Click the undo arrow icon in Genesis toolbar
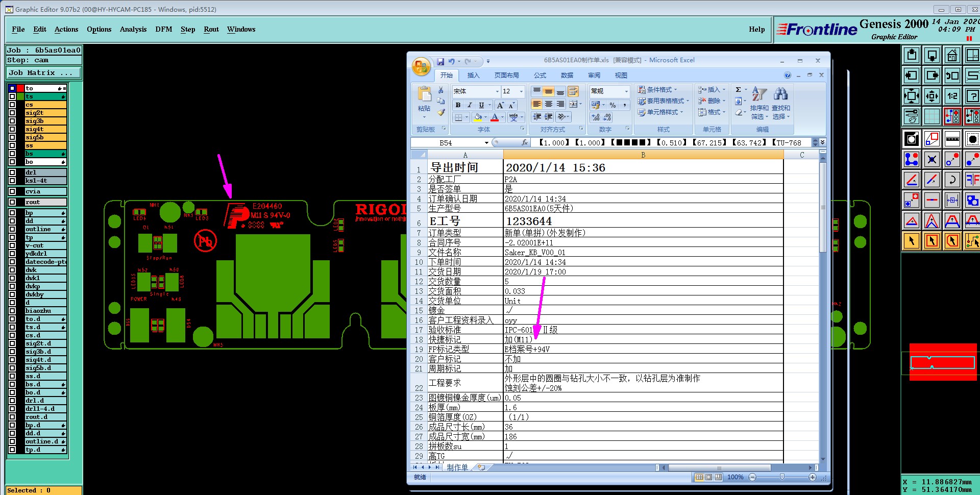 click(952, 76)
